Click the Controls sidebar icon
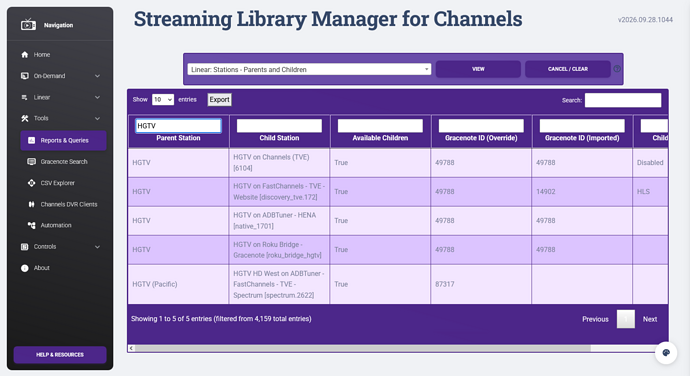 pyautogui.click(x=25, y=247)
